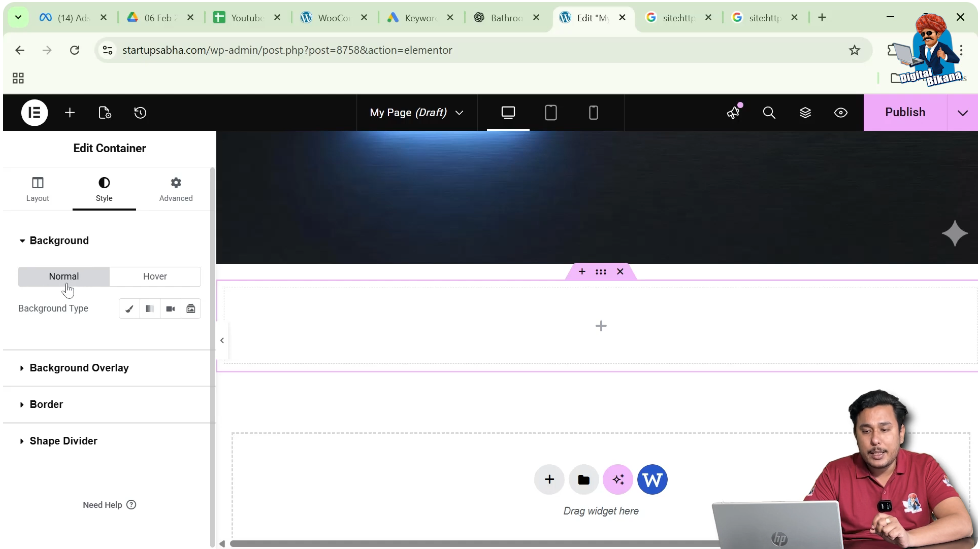Open the Finder search icon
The height and width of the screenshot is (549, 980).
coord(769,113)
